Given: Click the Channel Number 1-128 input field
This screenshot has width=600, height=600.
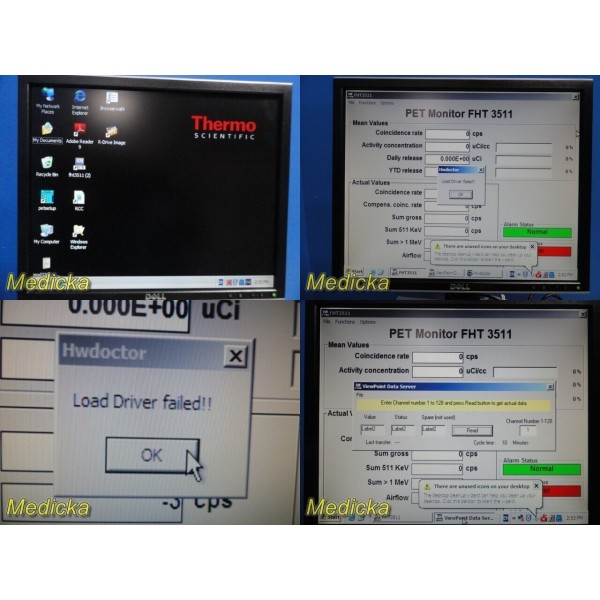Looking at the screenshot, I should pyautogui.click(x=528, y=430).
